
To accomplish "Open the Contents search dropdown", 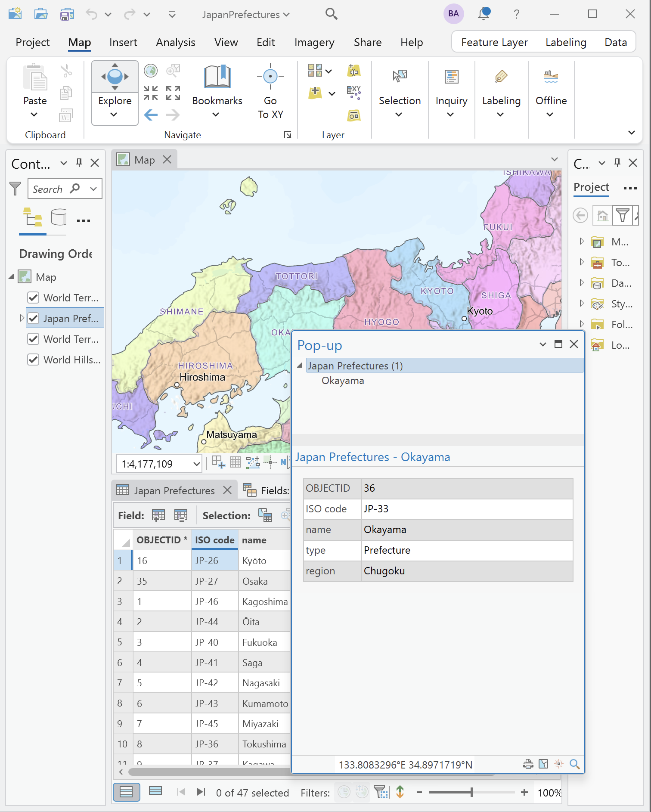I will (93, 189).
